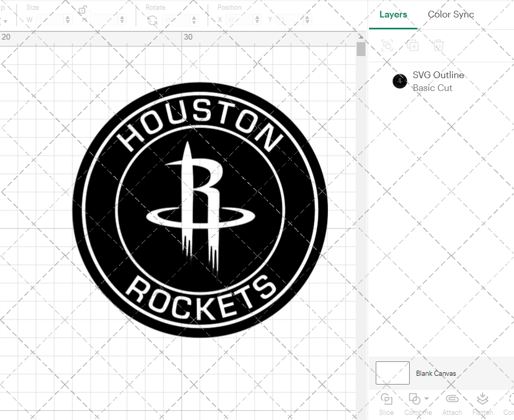Viewport: 514px width, 420px height.
Task: Click the Combine icon
Action: click(414, 399)
